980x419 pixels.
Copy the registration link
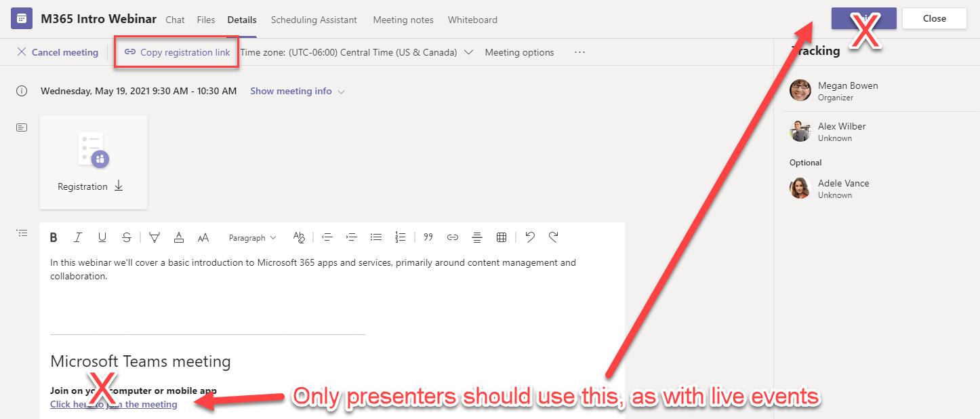click(176, 52)
